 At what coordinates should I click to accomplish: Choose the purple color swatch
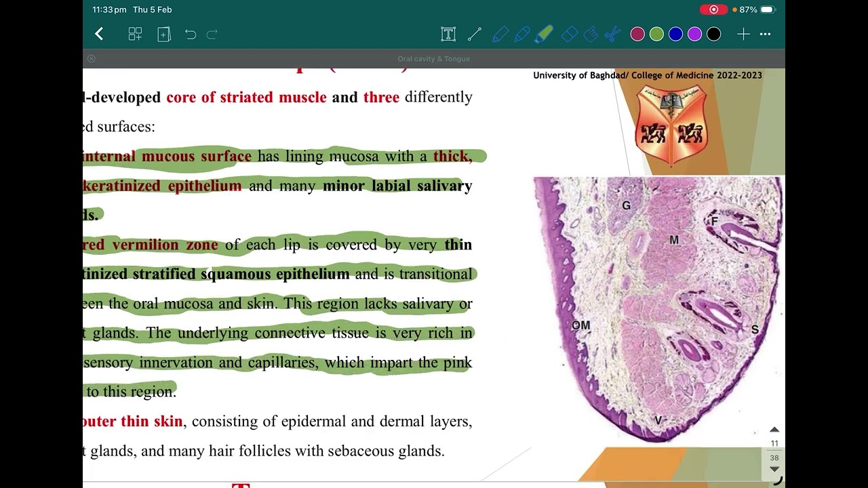694,34
